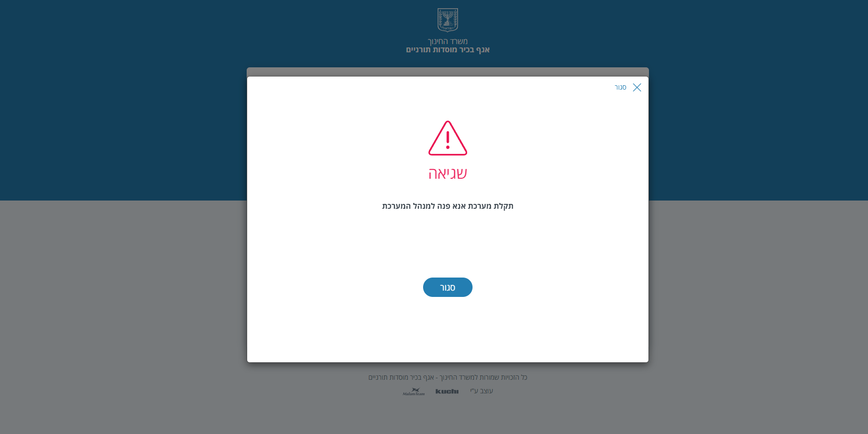Click the Israel state emblem logo
The image size is (868, 434).
coord(448,20)
